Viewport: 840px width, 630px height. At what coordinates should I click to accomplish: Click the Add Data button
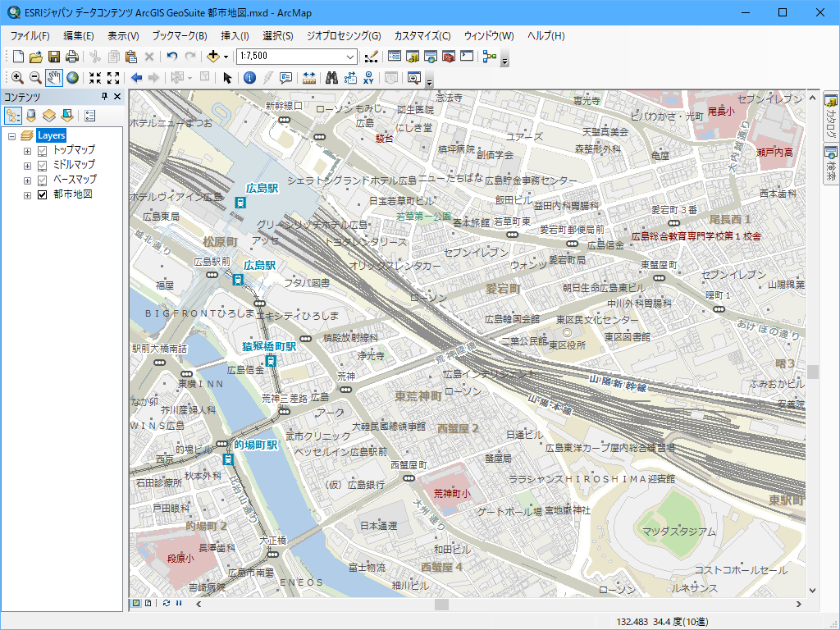(x=213, y=57)
